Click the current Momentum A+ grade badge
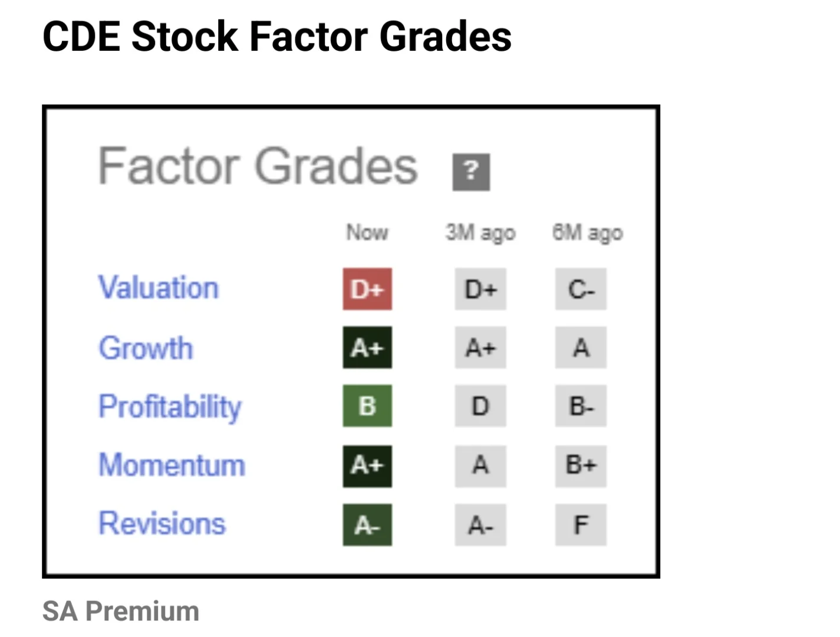The width and height of the screenshot is (840, 637). coord(367,465)
